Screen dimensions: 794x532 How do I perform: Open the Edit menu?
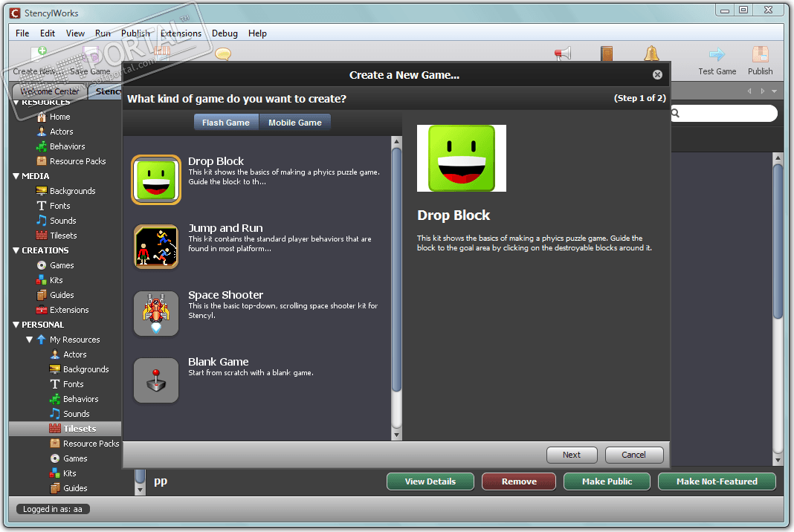pos(48,33)
